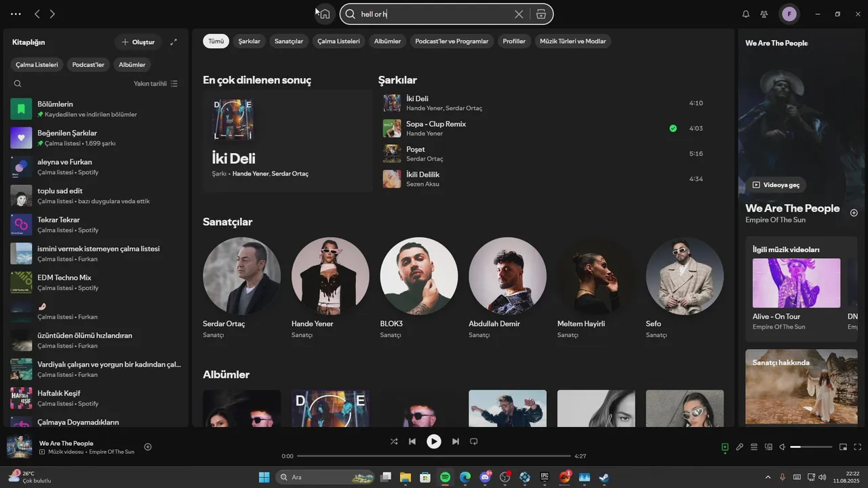Skip to the next track
868x488 pixels.
click(x=456, y=441)
